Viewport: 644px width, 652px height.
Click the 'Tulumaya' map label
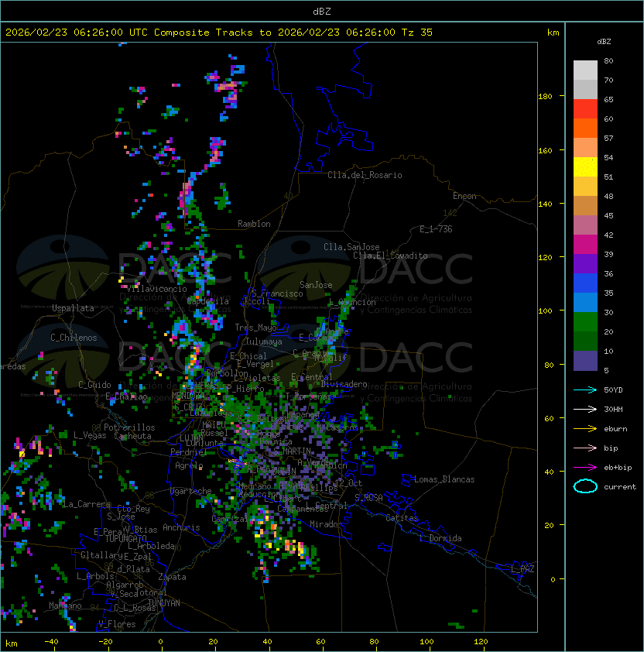(264, 341)
